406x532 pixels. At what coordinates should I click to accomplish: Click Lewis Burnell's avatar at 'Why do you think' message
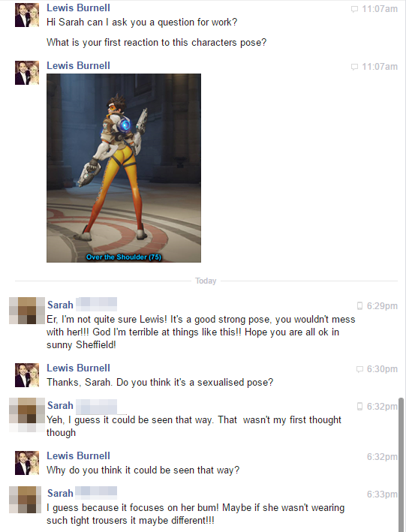click(x=27, y=463)
